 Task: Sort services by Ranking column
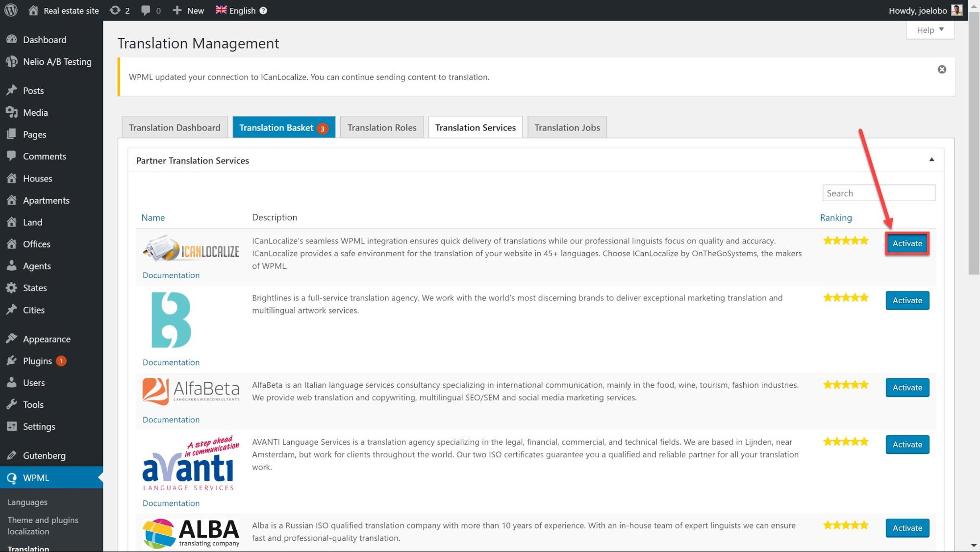click(x=836, y=217)
